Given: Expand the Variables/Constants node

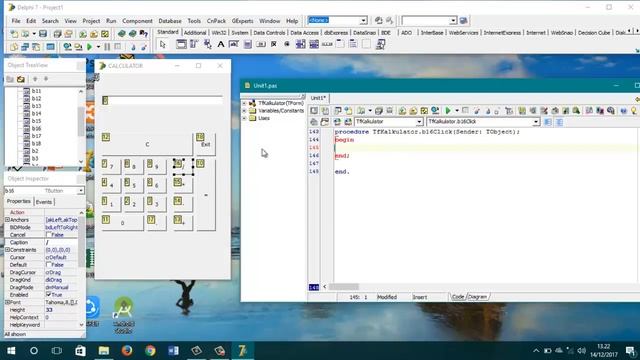Looking at the screenshot, I should (244, 111).
